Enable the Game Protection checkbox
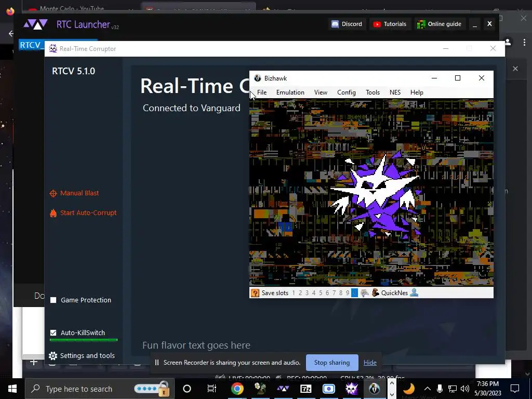This screenshot has height=399, width=532. coord(54,300)
